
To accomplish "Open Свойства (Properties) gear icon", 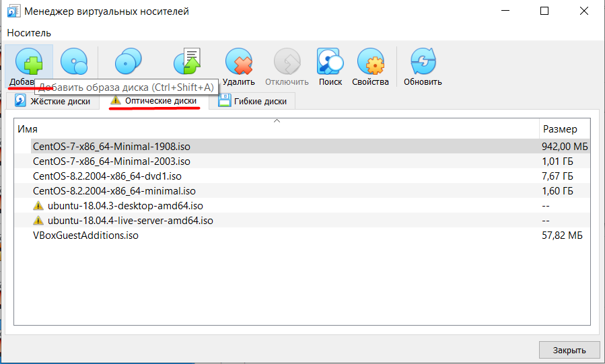I will point(370,61).
